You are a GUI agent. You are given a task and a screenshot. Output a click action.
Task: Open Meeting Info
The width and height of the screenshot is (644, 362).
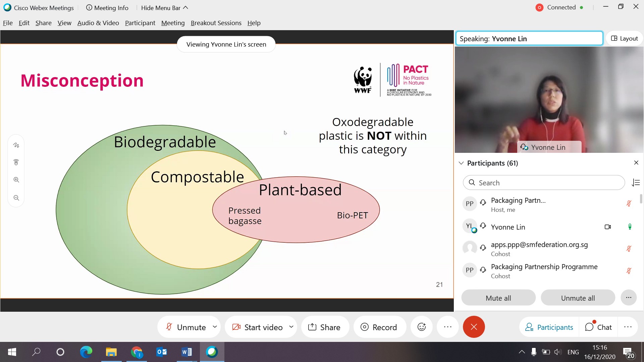pos(107,8)
